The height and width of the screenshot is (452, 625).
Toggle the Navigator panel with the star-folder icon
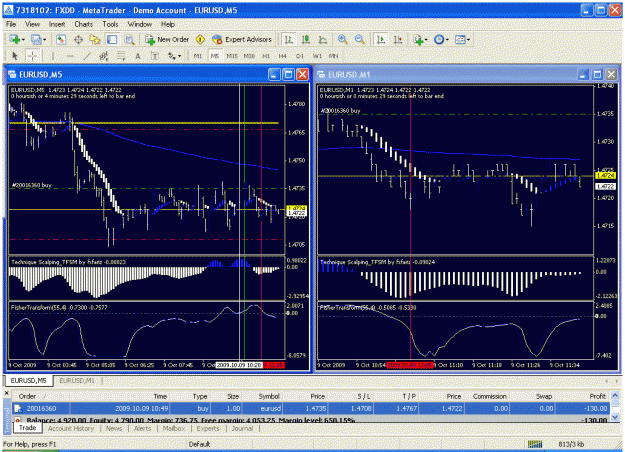[x=95, y=39]
